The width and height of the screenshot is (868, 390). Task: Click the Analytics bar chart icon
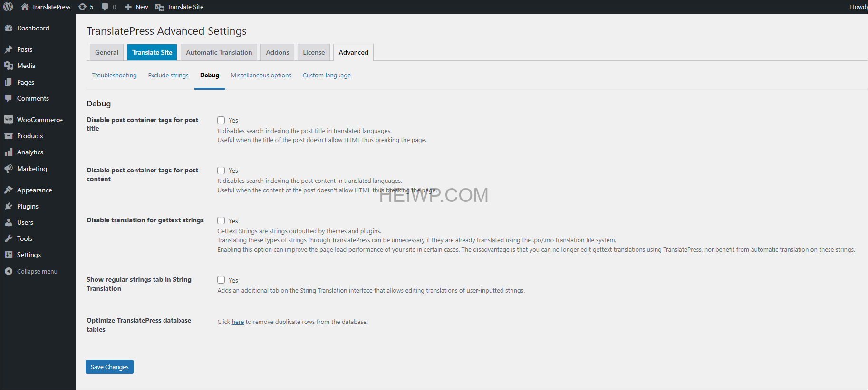pyautogui.click(x=9, y=152)
